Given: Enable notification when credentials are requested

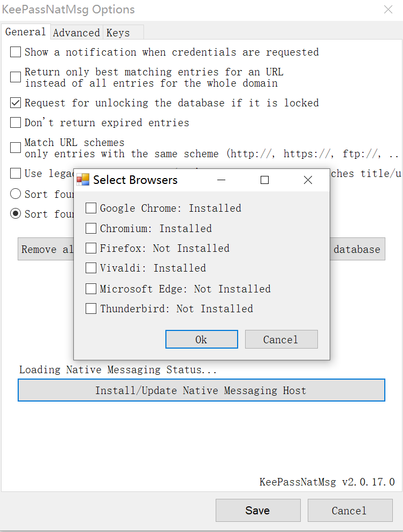Looking at the screenshot, I should (15, 52).
